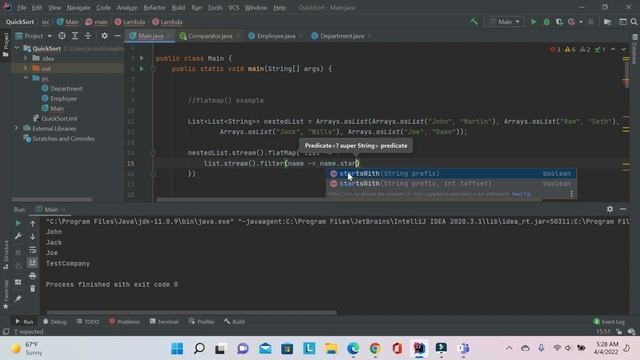This screenshot has height=360, width=640.
Task: Open Run panel settings gear
Action: 610,209
